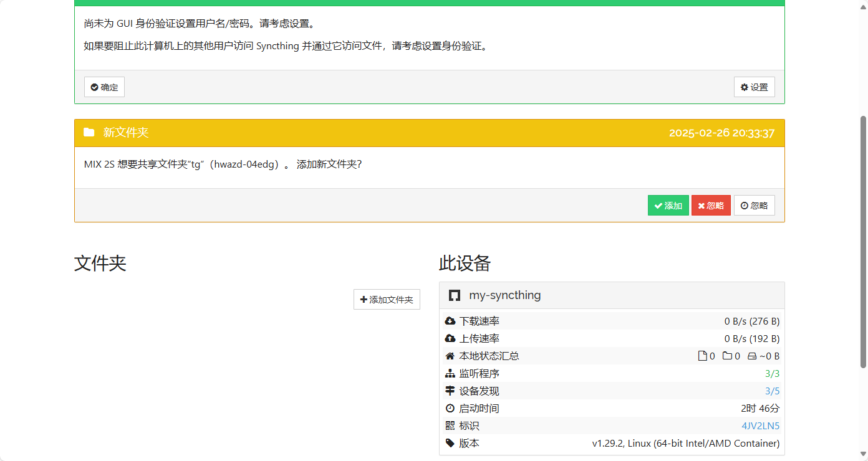868x461 pixels.
Task: Click the 新文件夹 notification title
Action: pyautogui.click(x=126, y=133)
